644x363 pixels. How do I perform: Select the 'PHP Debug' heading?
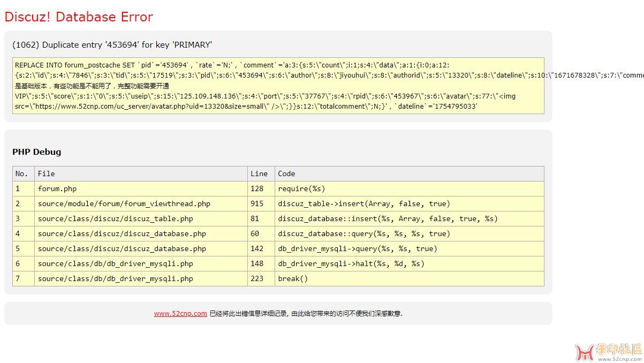pyautogui.click(x=37, y=152)
